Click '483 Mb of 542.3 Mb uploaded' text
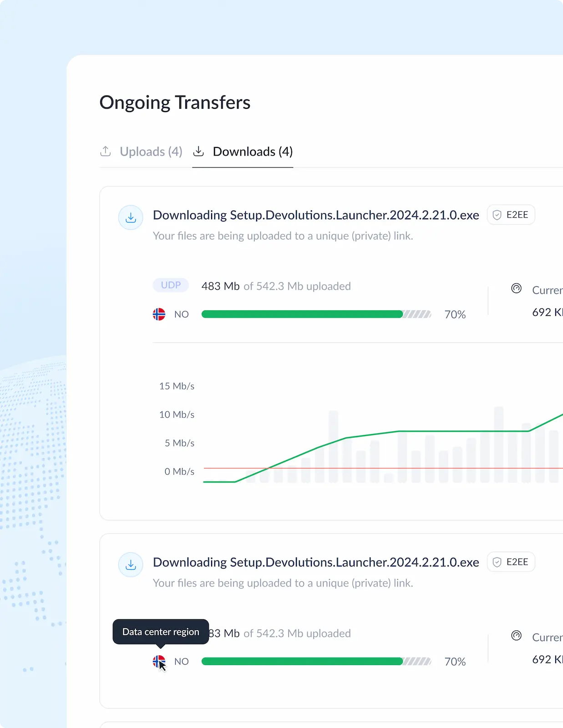The height and width of the screenshot is (728, 563). (x=276, y=286)
